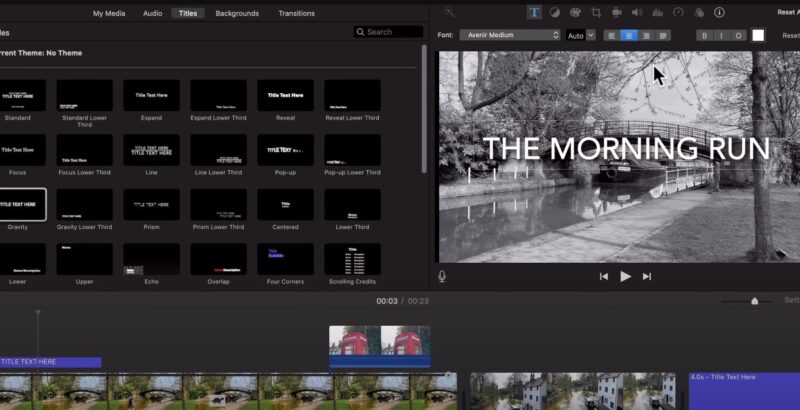Select the Title settings (T) icon

click(x=534, y=13)
